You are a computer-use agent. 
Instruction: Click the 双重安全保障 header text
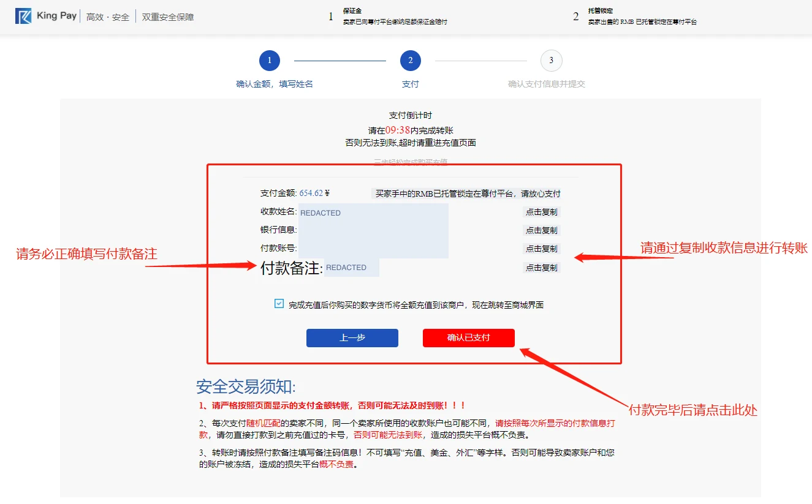pos(168,17)
